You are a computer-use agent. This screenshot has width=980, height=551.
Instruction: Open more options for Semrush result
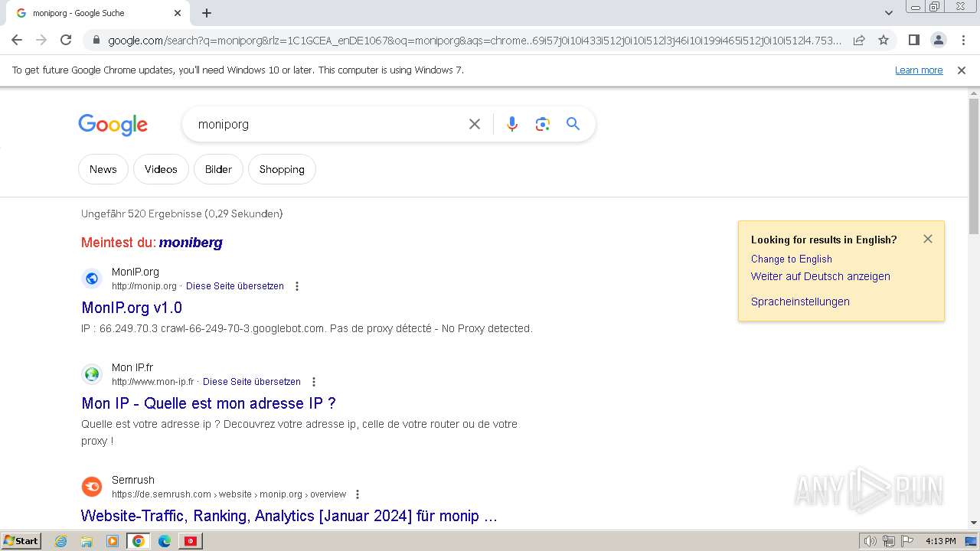[357, 494]
